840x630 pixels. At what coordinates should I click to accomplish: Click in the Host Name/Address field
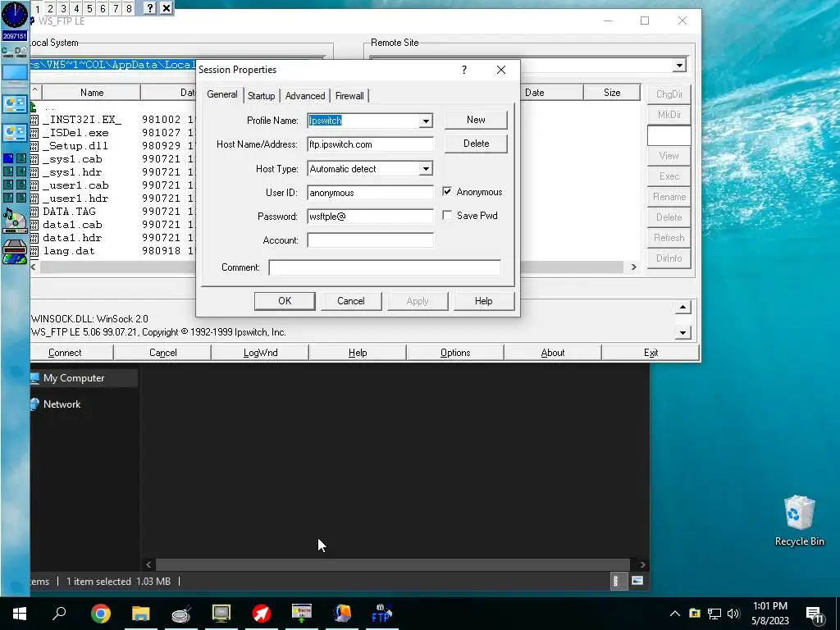coord(370,144)
